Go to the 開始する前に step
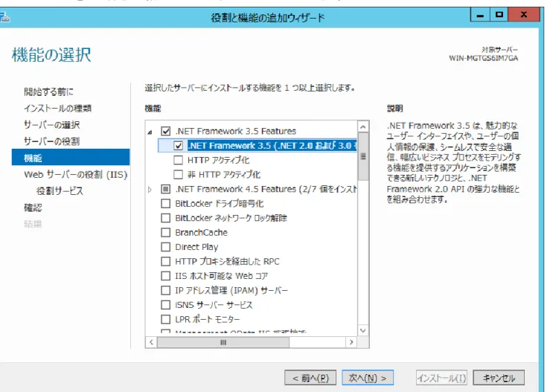The image size is (547, 392). 49,91
